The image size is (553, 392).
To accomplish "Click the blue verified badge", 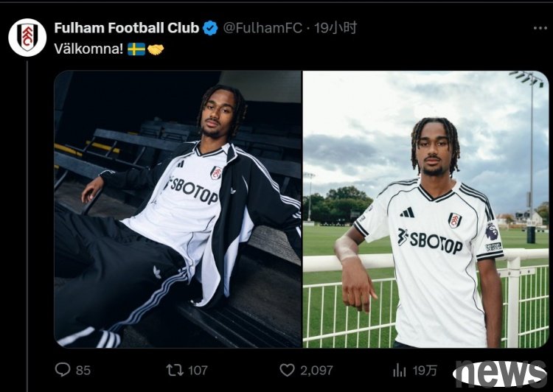I will [x=210, y=28].
